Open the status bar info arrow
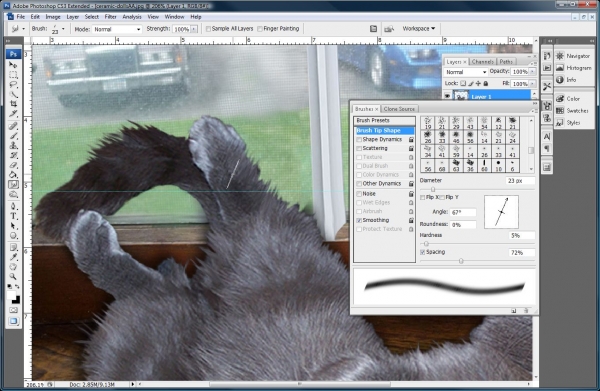Image resolution: width=600 pixels, height=391 pixels. coord(133,384)
